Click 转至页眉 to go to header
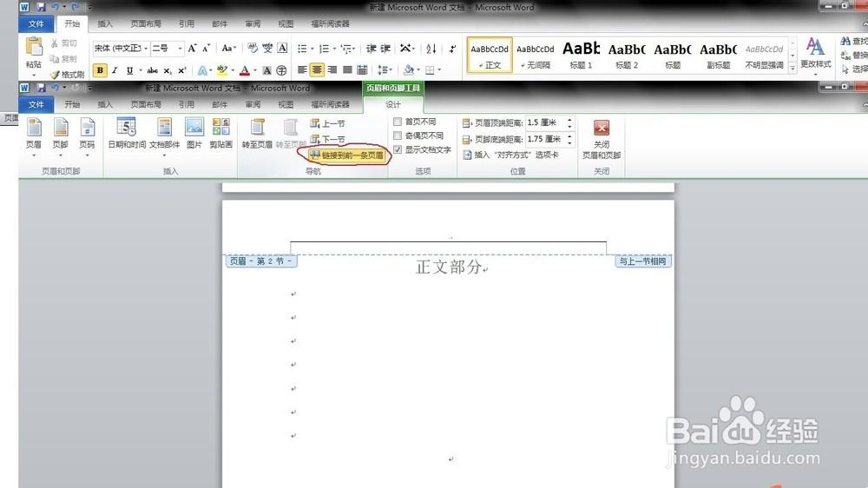Screen dimensions: 868x488 pyautogui.click(x=257, y=134)
